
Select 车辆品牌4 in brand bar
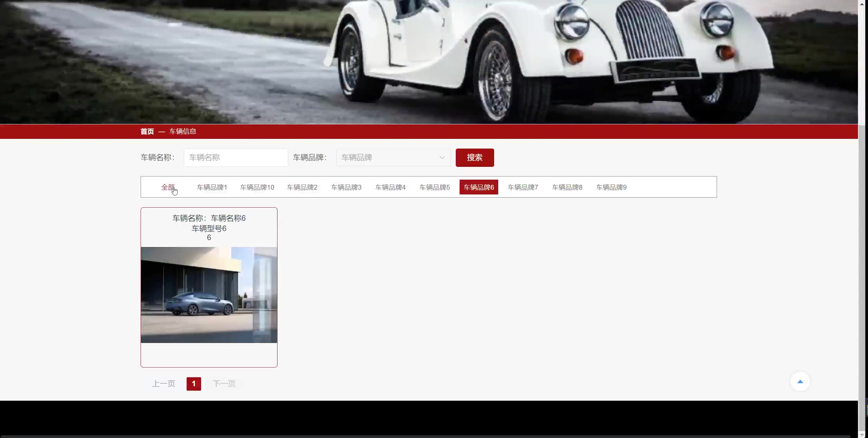(390, 187)
